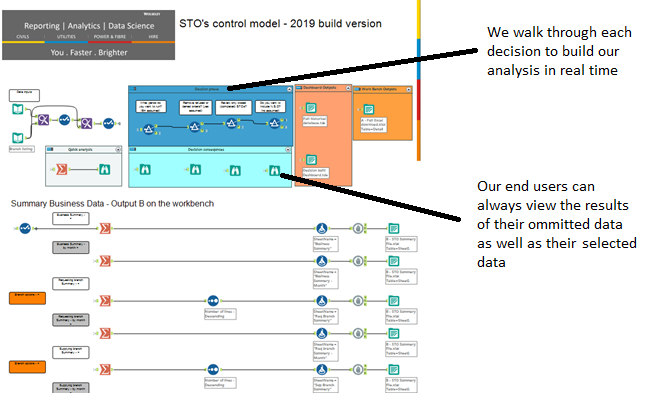
Task: Select the Work Bench Outputs Output Data tool
Action: 368,109
